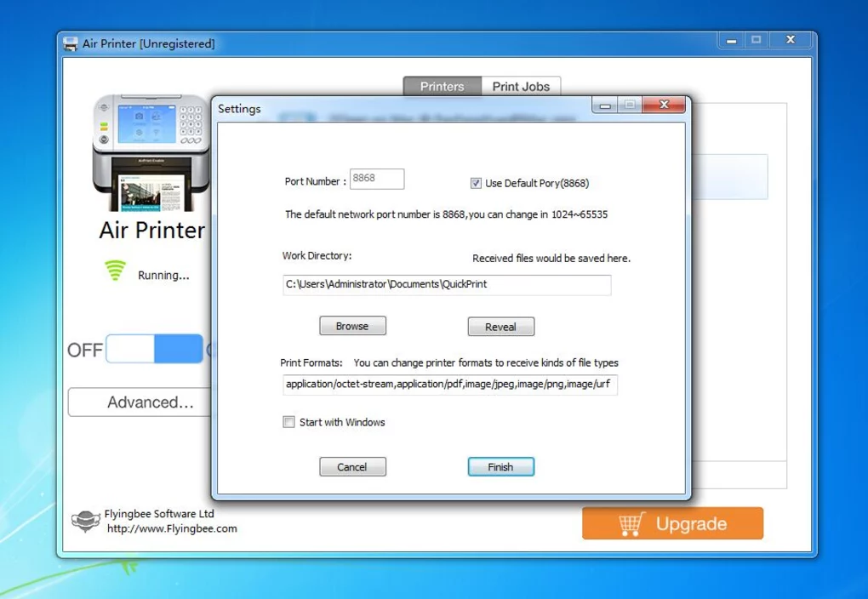
Task: Minimize the Settings dialog window
Action: (x=606, y=106)
